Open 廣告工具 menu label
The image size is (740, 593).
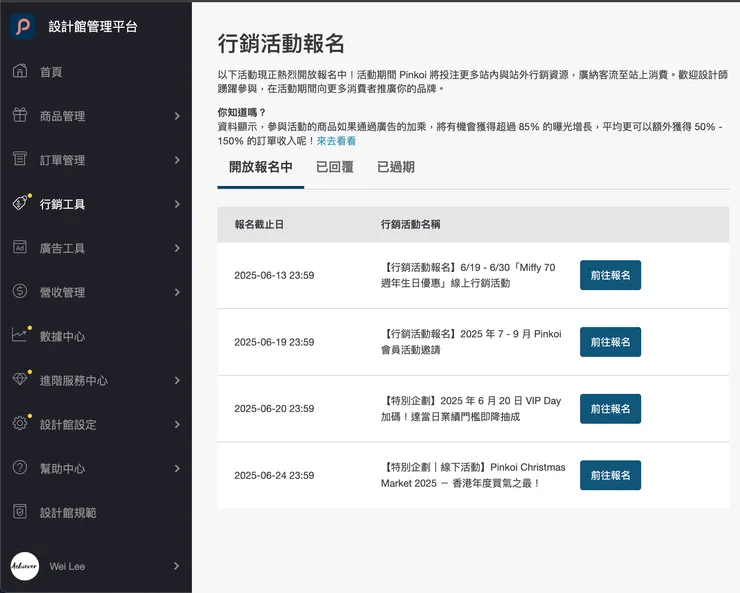(x=62, y=248)
